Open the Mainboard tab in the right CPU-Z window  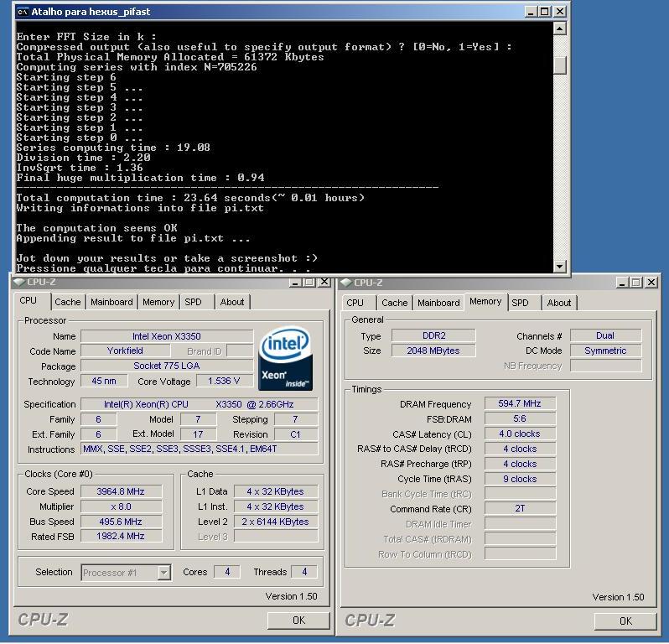[438, 303]
